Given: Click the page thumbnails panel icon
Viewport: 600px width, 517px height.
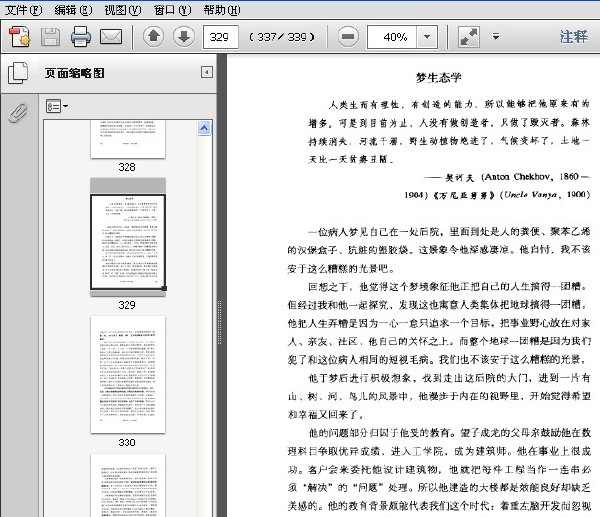Looking at the screenshot, I should tap(18, 73).
